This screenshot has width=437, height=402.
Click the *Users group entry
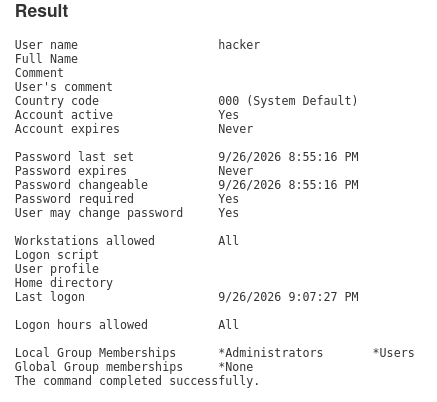click(x=393, y=353)
